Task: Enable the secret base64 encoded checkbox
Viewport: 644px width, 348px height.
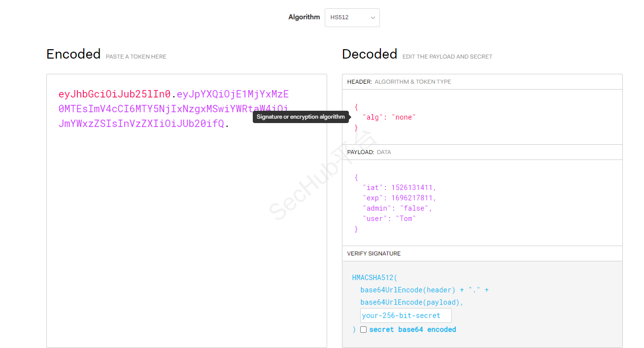Action: pyautogui.click(x=363, y=330)
